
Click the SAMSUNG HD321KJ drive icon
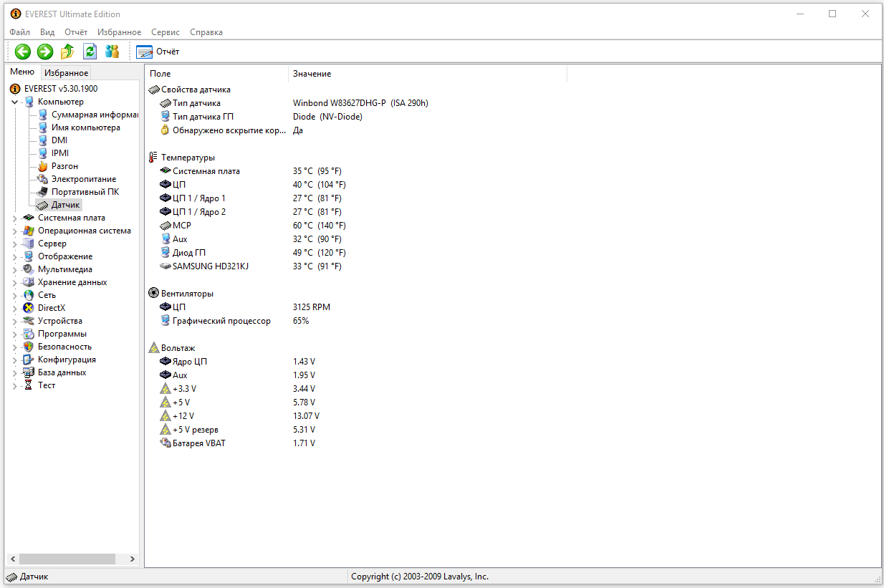pyautogui.click(x=165, y=266)
